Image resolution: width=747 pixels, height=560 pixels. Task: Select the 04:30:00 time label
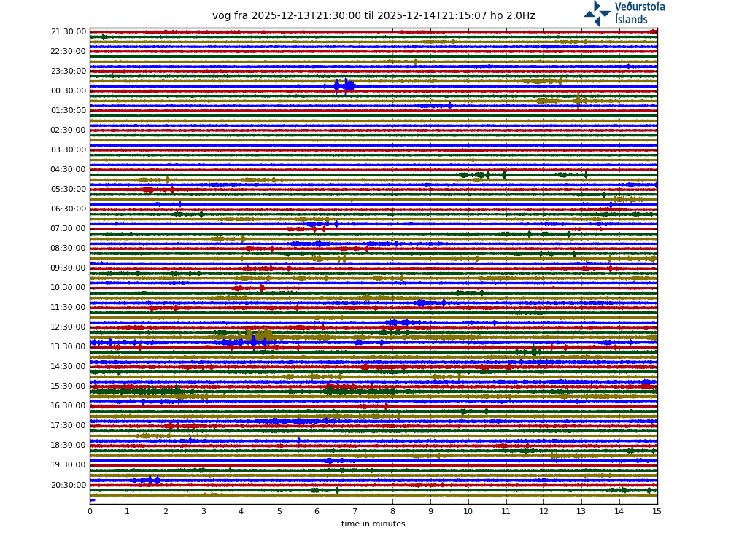[69, 170]
